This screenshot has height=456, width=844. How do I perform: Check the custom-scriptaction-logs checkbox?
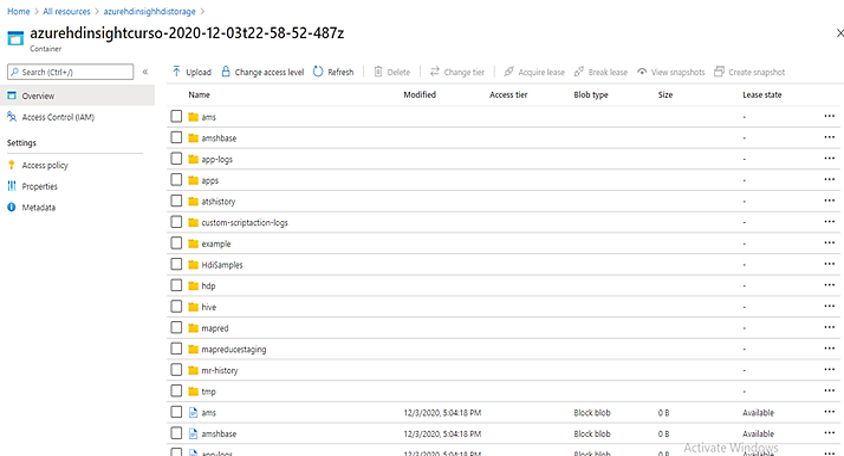(176, 222)
